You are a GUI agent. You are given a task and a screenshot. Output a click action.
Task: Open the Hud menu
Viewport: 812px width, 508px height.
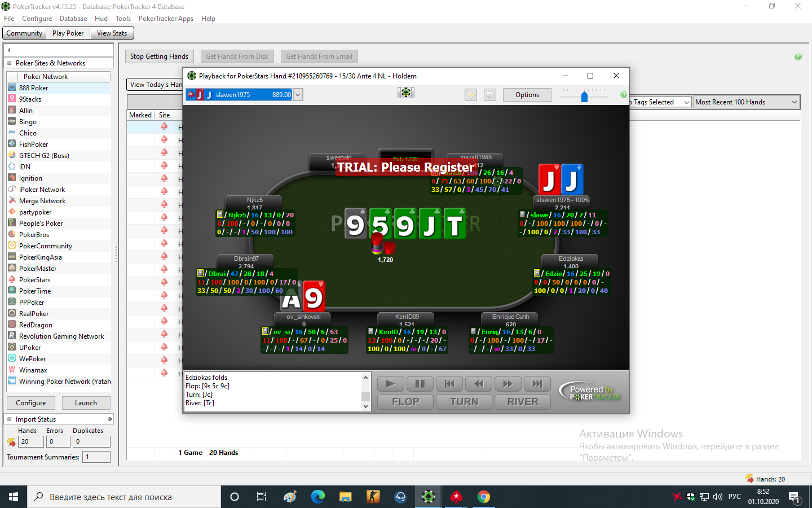pyautogui.click(x=101, y=19)
